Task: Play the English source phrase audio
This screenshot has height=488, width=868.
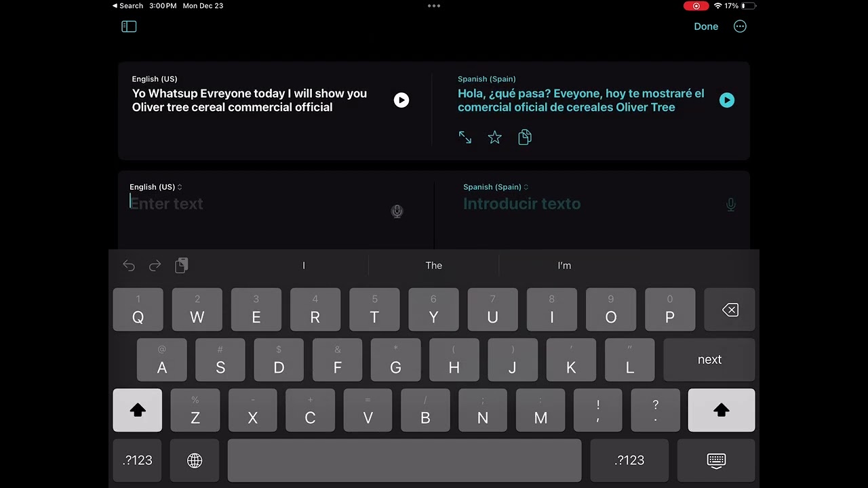Action: coord(401,100)
